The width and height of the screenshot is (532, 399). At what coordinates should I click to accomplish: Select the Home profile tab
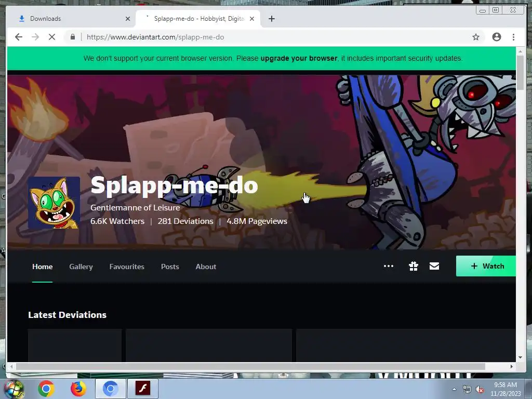[43, 267]
